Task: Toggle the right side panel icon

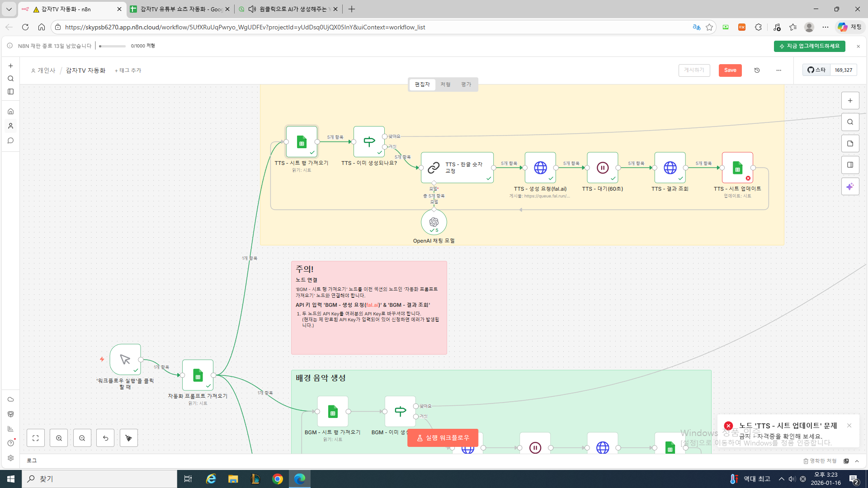Action: point(850,165)
